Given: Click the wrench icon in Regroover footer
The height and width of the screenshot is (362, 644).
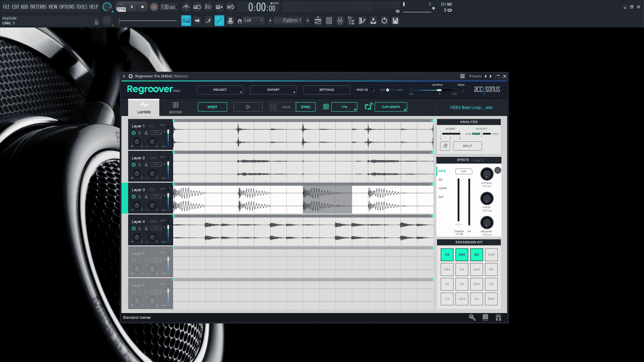Looking at the screenshot, I should point(472,317).
